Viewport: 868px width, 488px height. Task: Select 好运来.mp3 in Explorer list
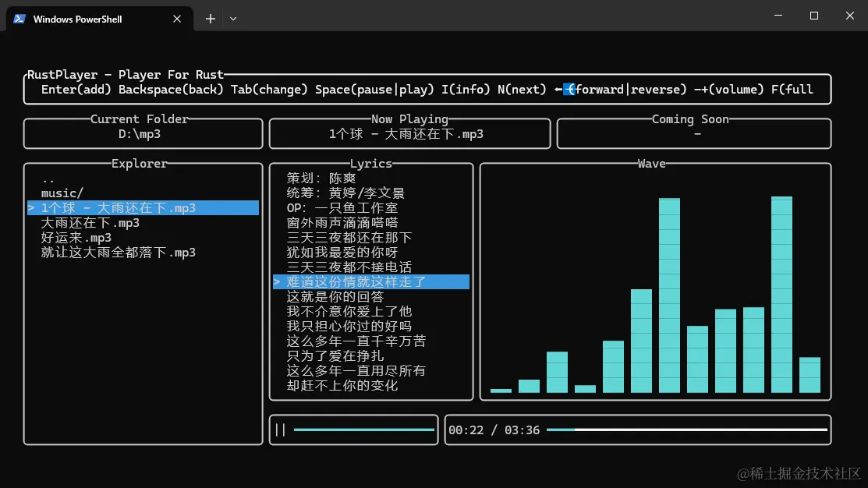[x=76, y=238]
